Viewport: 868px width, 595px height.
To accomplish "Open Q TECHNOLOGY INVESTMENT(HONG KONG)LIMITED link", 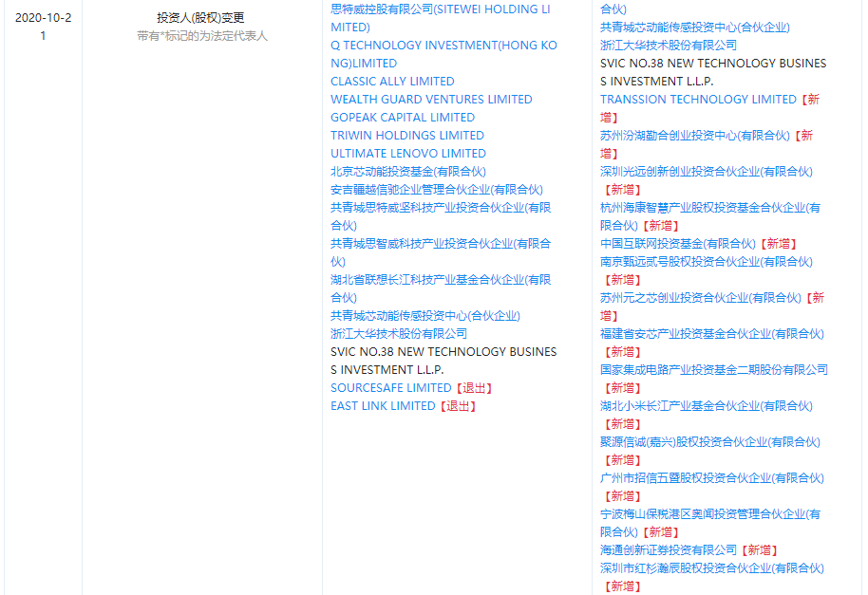I will (x=443, y=54).
